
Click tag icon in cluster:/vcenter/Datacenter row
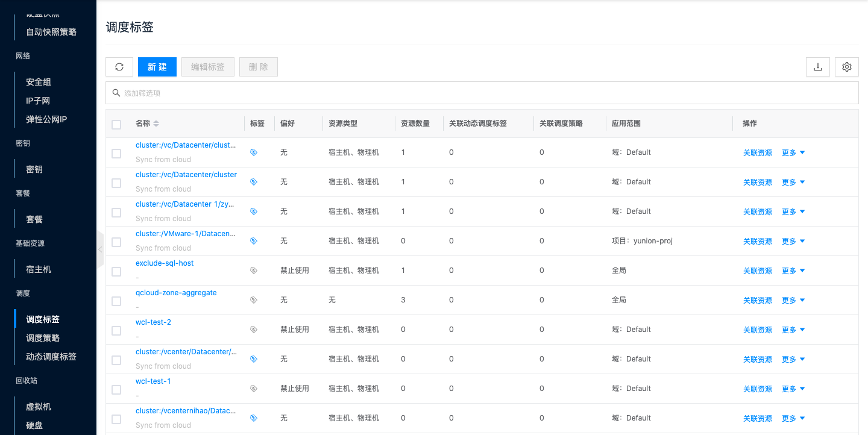pyautogui.click(x=254, y=359)
